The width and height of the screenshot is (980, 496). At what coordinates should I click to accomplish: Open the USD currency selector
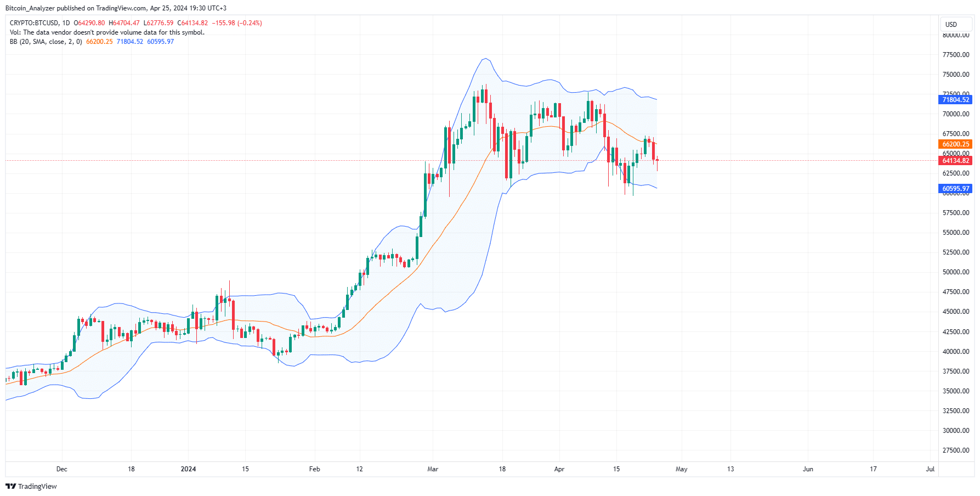[x=957, y=24]
